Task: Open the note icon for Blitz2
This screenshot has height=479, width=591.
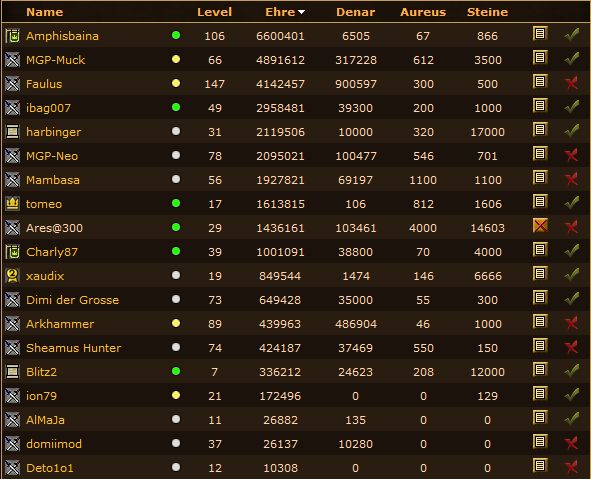Action: (x=540, y=370)
